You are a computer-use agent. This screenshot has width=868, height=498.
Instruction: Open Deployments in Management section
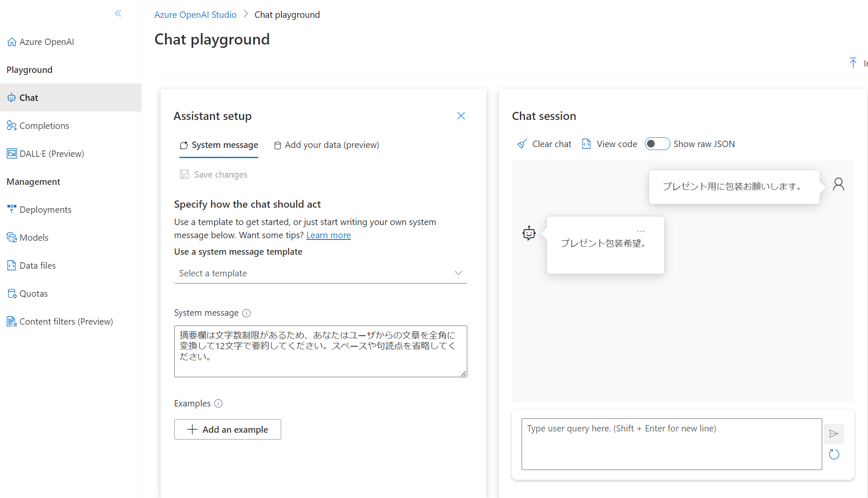click(45, 210)
